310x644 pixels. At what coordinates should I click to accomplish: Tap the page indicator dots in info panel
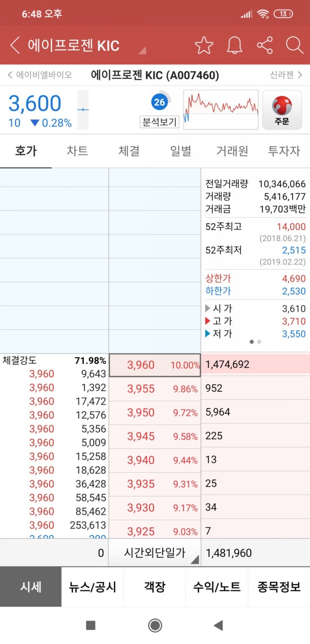[255, 342]
